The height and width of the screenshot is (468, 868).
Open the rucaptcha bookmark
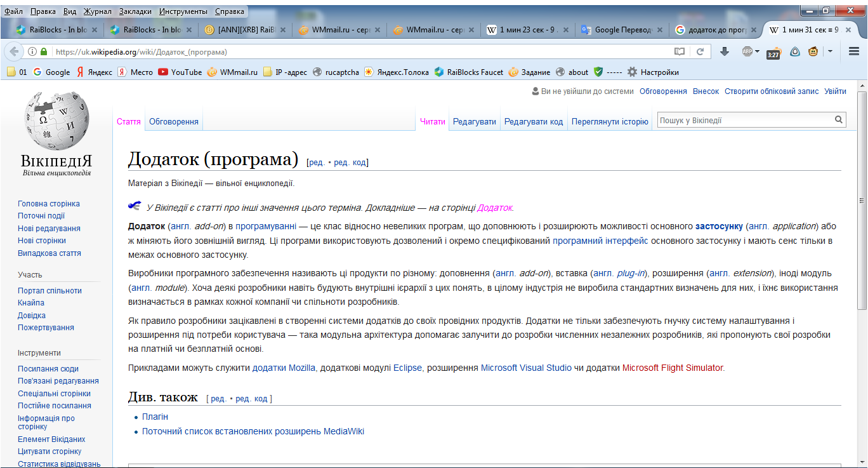click(336, 72)
